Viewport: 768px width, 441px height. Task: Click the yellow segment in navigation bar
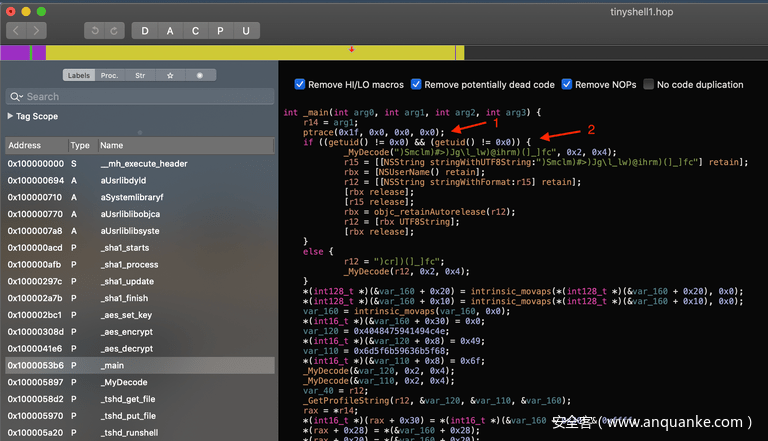coord(250,52)
